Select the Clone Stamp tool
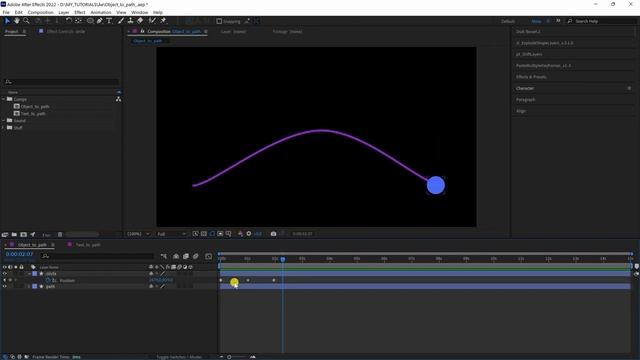This screenshot has height=360, width=640. click(x=130, y=20)
